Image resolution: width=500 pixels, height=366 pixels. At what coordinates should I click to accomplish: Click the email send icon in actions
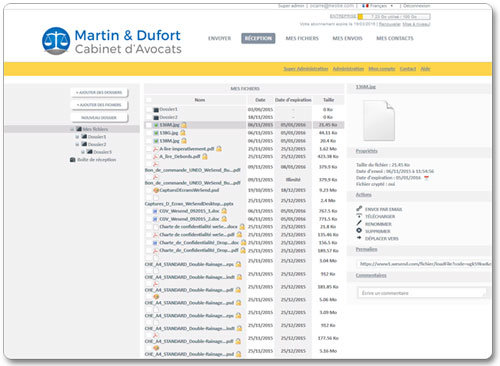(x=359, y=209)
